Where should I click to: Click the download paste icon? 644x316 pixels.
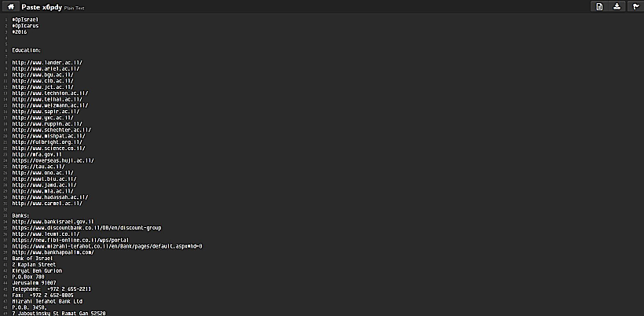coord(617,6)
